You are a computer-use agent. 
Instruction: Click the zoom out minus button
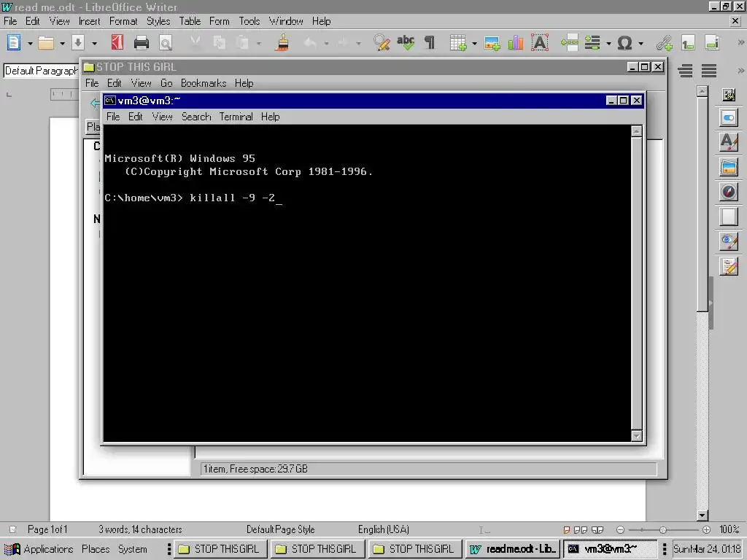coord(620,529)
